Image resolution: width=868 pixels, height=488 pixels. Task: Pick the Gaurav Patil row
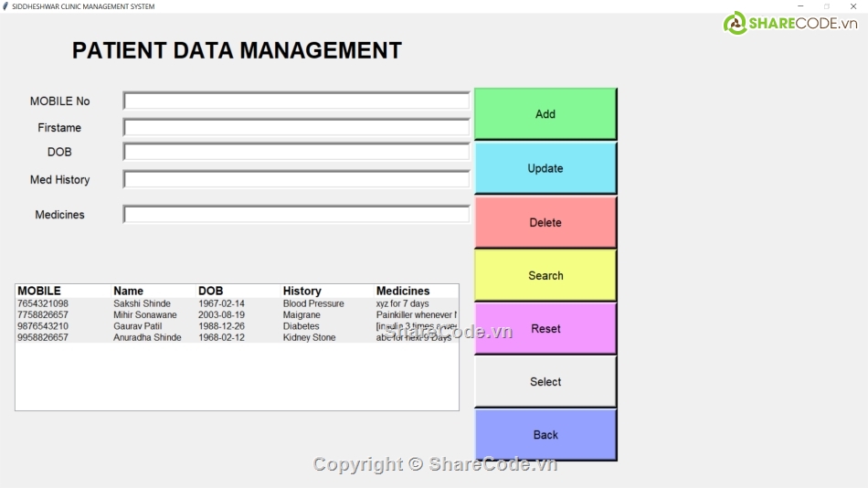(137, 326)
